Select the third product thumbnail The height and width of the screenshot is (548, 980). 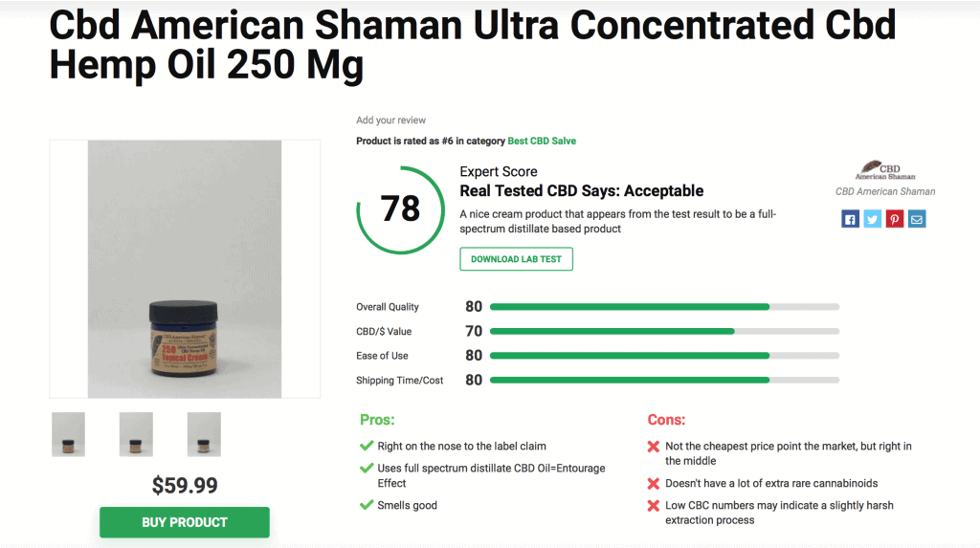pos(204,434)
